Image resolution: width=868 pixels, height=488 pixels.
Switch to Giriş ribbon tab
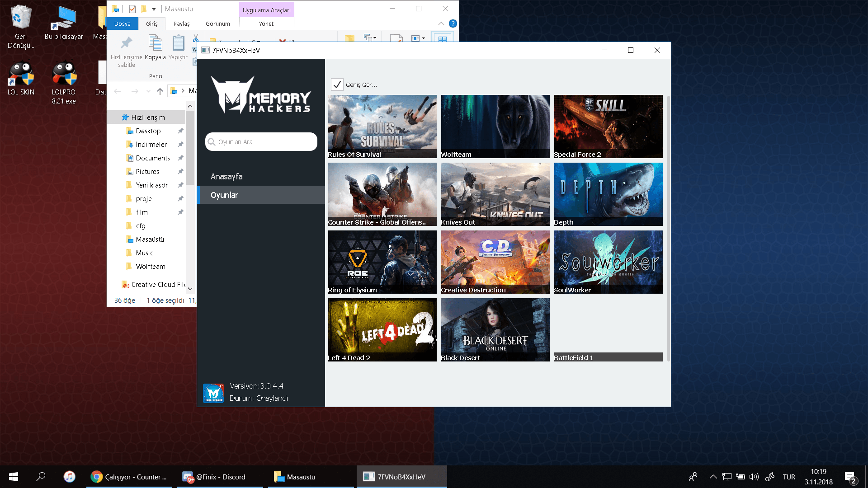152,23
